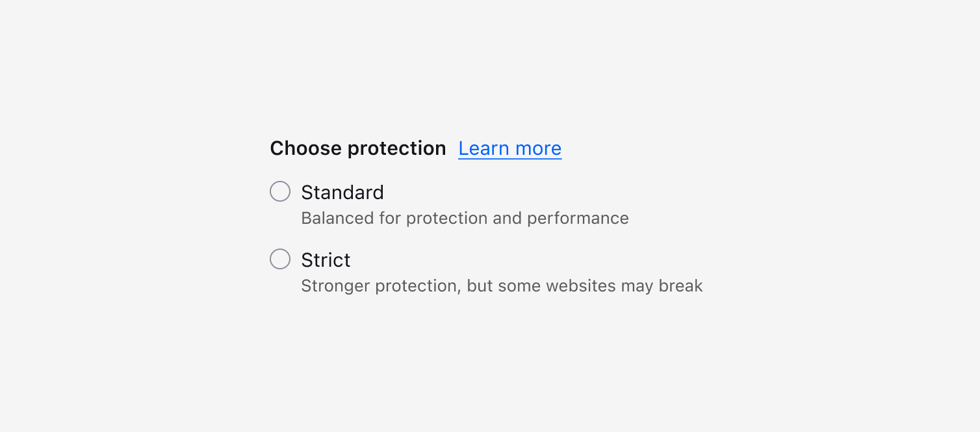Choose the Stronger protection radio option
980x432 pixels.
coord(280,260)
